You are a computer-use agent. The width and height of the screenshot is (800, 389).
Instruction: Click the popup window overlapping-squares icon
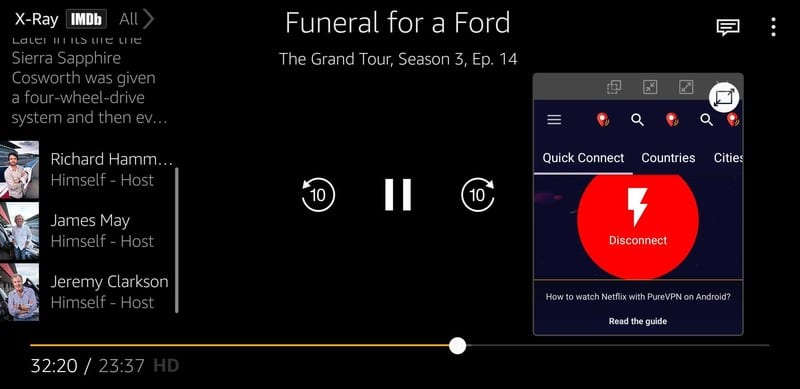(x=614, y=87)
